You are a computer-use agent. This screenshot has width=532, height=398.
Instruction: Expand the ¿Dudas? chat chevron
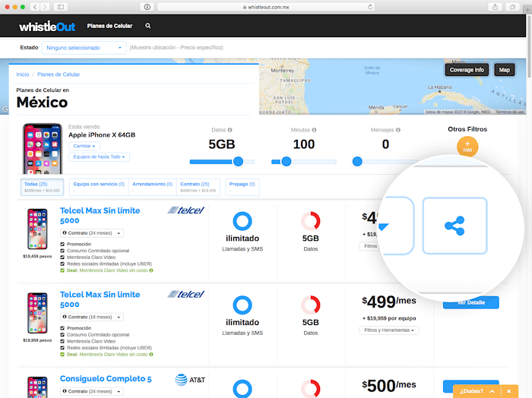click(492, 391)
